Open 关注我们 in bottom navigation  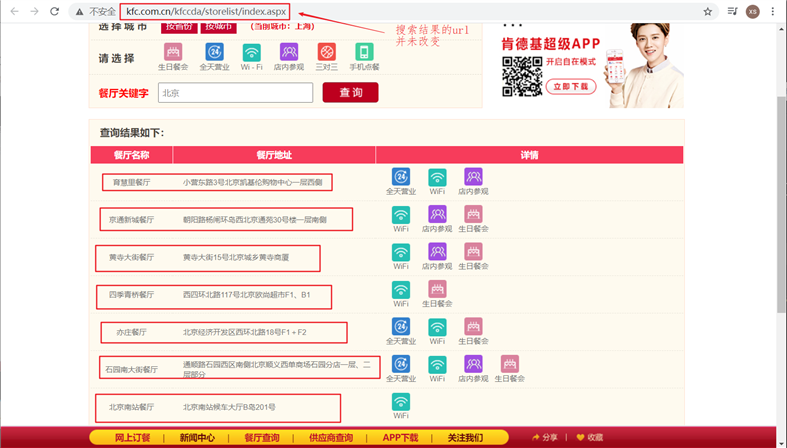point(465,437)
